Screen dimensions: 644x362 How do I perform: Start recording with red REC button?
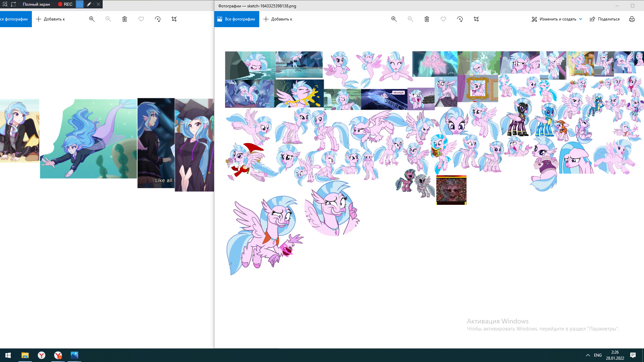click(x=65, y=4)
